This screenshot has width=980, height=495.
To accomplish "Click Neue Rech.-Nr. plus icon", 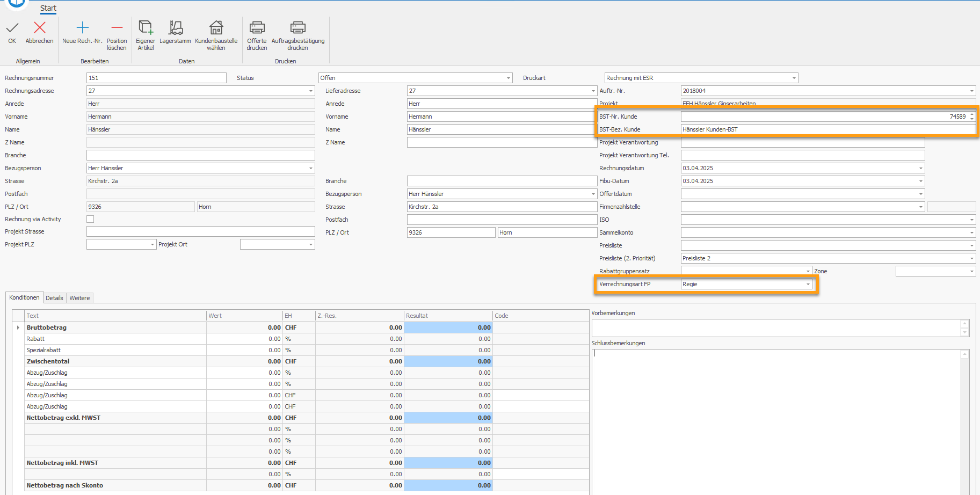I will click(82, 27).
